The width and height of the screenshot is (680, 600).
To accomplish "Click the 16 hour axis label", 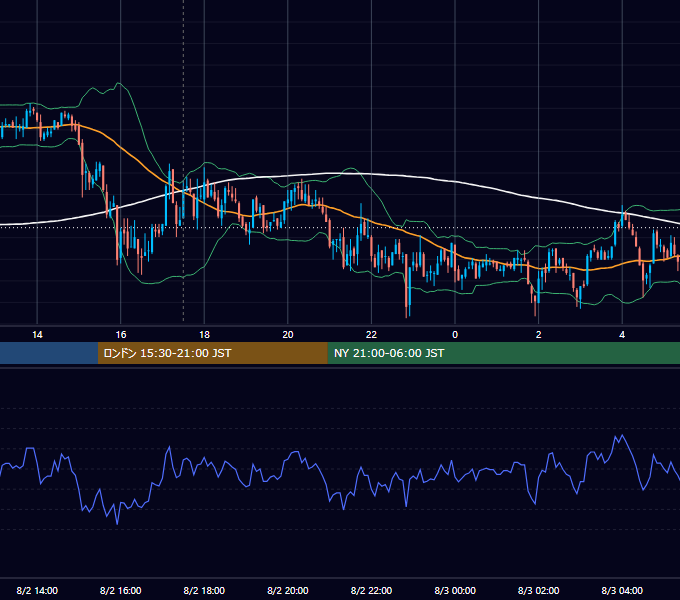I will click(121, 335).
